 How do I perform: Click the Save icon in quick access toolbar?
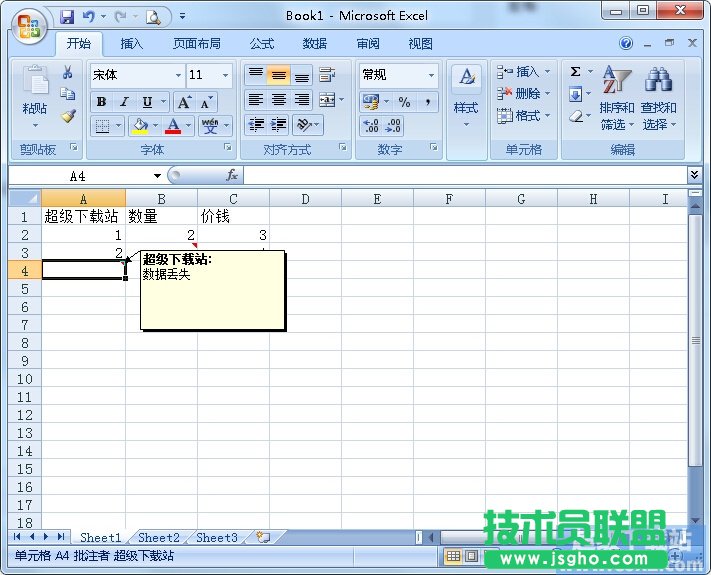pyautogui.click(x=67, y=16)
